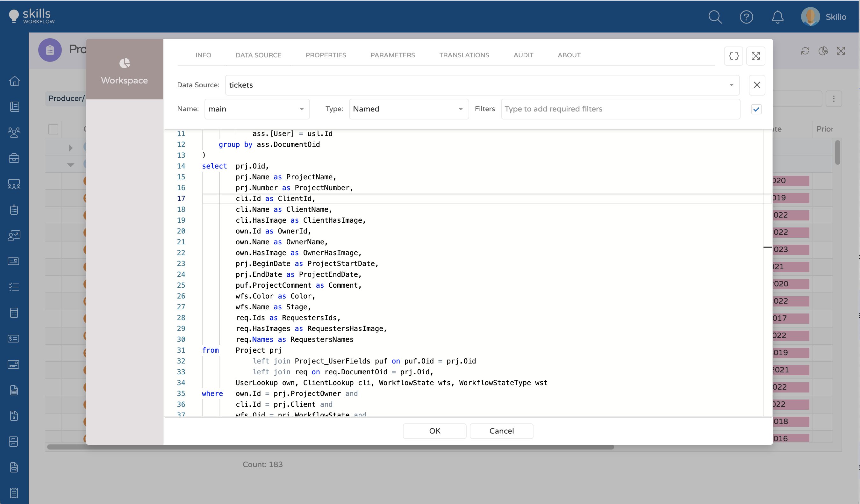Open the help question mark icon
860x504 pixels.
point(746,17)
